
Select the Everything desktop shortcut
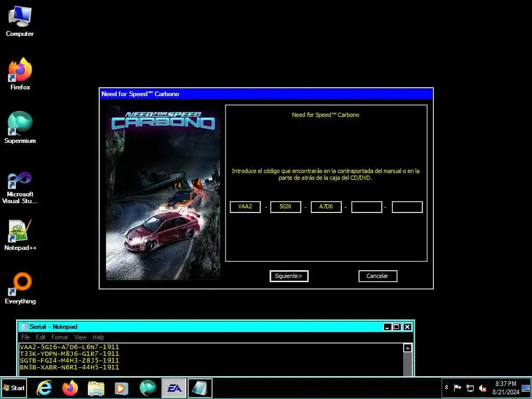20,288
